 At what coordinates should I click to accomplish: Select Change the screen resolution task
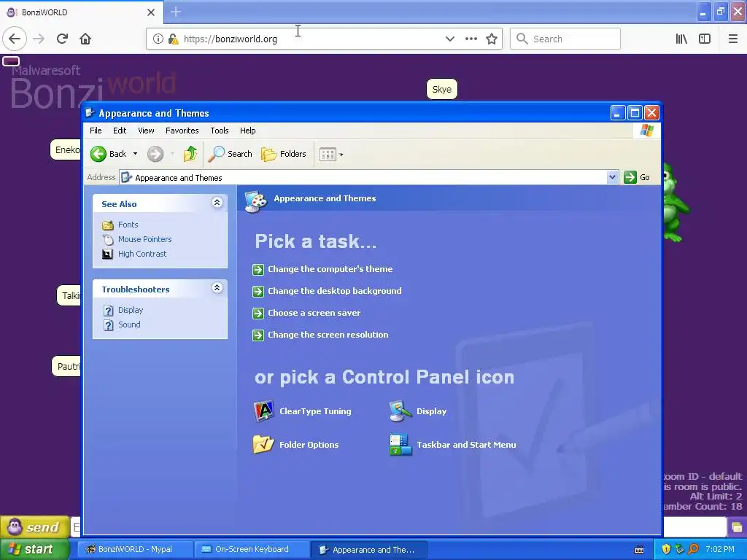tap(328, 335)
